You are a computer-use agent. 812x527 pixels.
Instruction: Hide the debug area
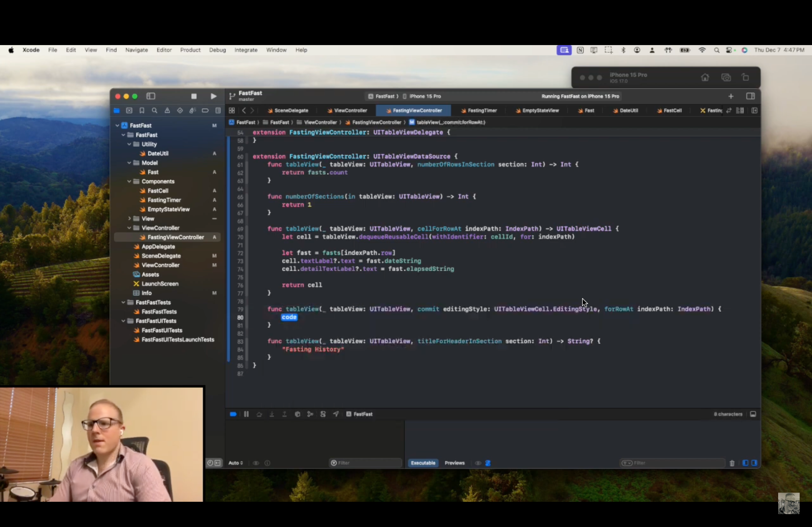point(753,414)
